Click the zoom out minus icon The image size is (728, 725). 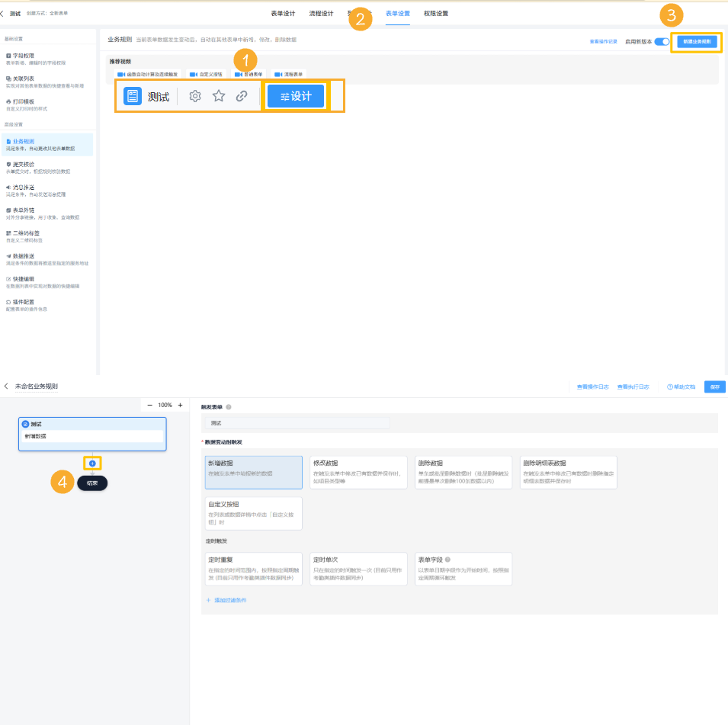(x=149, y=405)
